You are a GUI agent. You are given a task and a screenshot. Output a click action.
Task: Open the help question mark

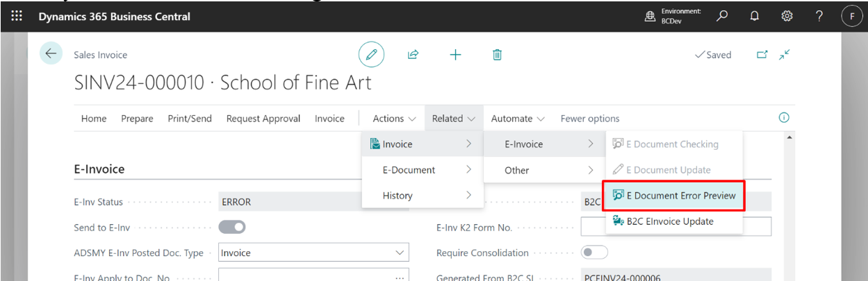[x=819, y=16]
